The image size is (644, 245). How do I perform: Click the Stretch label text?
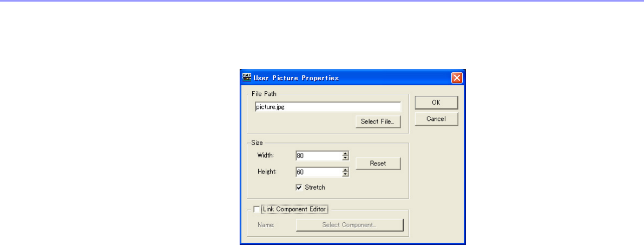pos(315,188)
